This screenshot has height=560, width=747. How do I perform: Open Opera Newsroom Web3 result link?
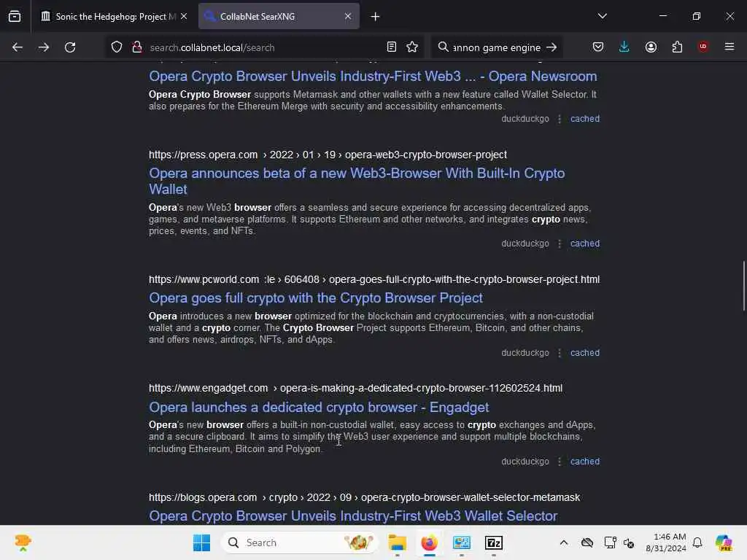click(373, 76)
